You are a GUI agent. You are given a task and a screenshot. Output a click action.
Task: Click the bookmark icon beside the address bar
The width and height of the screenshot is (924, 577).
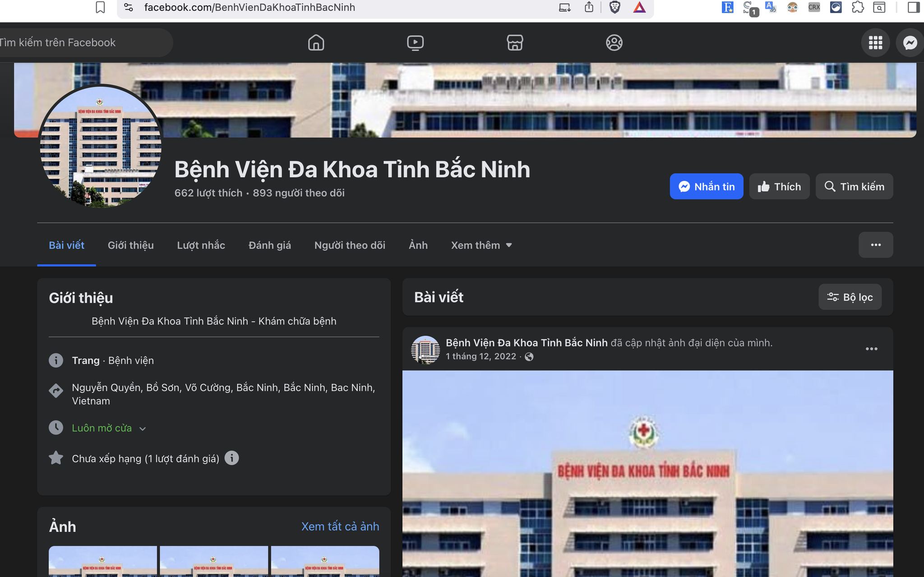click(x=100, y=7)
